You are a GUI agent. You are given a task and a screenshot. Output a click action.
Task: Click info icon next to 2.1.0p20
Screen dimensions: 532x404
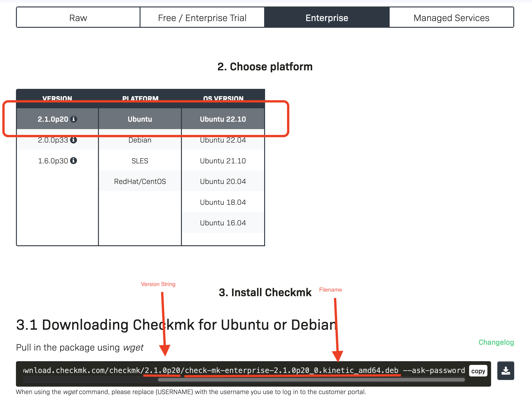(x=73, y=119)
